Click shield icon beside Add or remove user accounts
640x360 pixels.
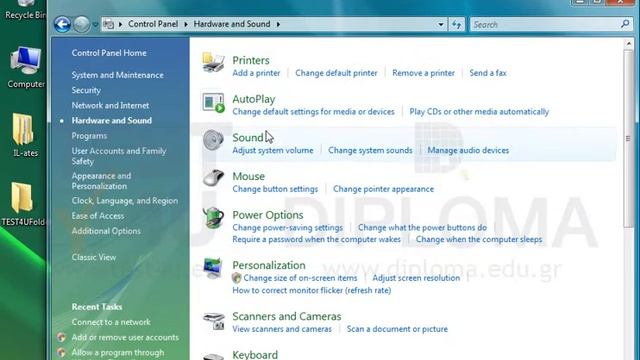pos(62,337)
